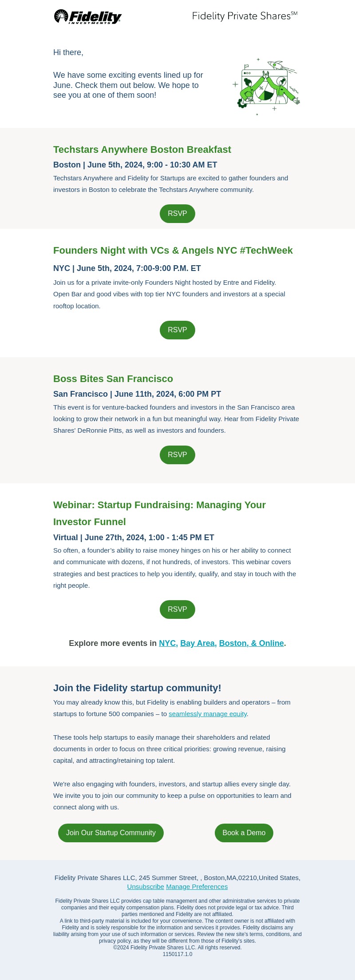This screenshot has width=355, height=980.
Task: Open the NYC events link
Action: (168, 643)
